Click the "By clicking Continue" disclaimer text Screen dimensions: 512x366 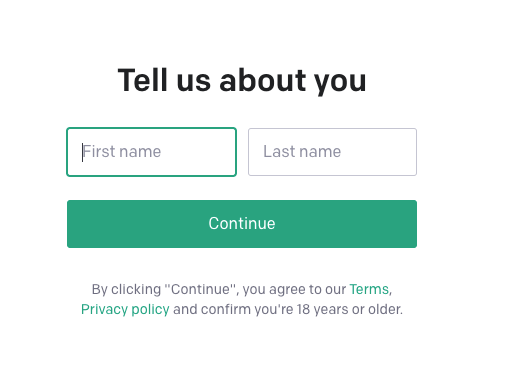(163, 289)
